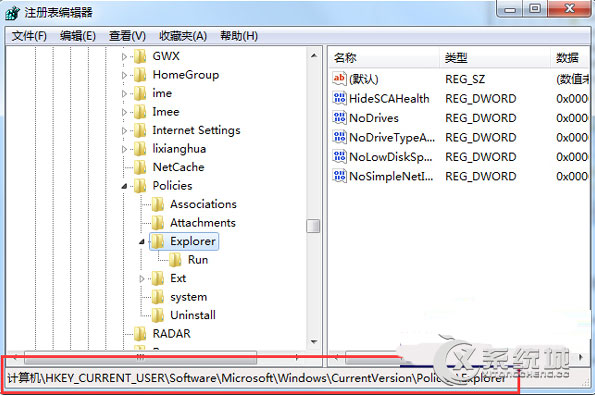Click the tree pane scroll down arrow
Screen dimensions: 595x396
pyautogui.click(x=313, y=341)
